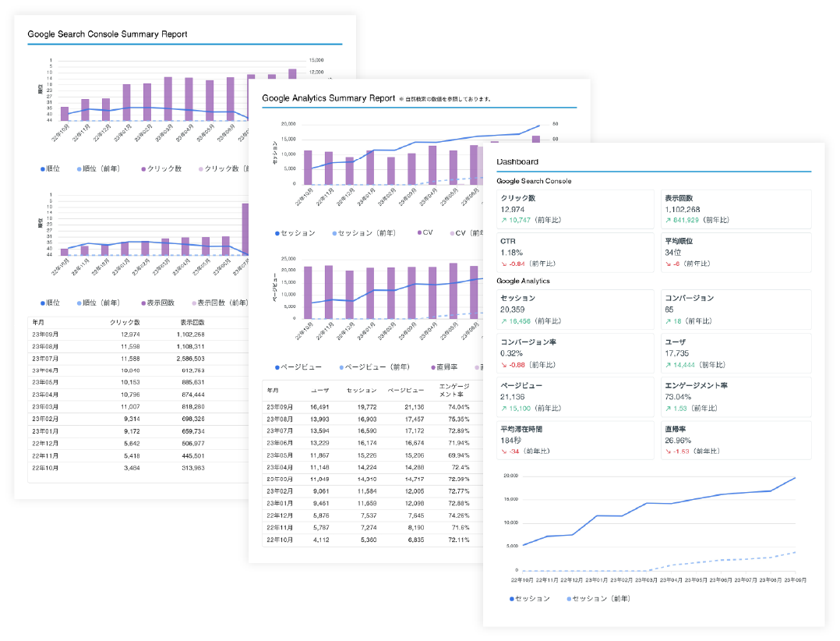Screen dimensions: 840x641
Task: Select 16,491 in the Analytics table
Action: click(x=319, y=407)
